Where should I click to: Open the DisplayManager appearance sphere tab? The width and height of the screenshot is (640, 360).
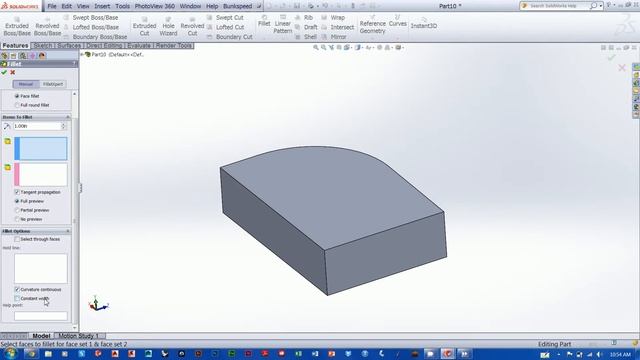pos(42,56)
